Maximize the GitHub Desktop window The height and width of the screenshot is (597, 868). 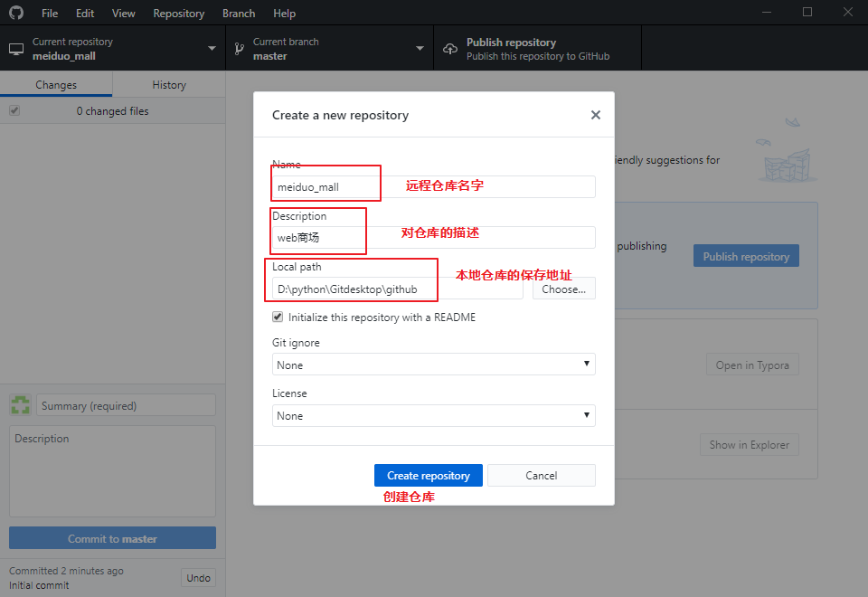[x=807, y=12]
